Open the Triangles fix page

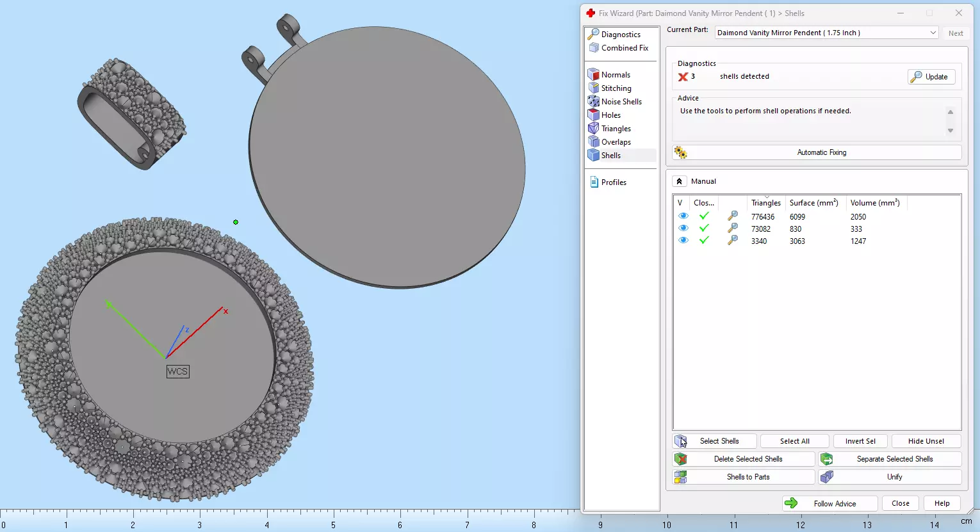(616, 129)
